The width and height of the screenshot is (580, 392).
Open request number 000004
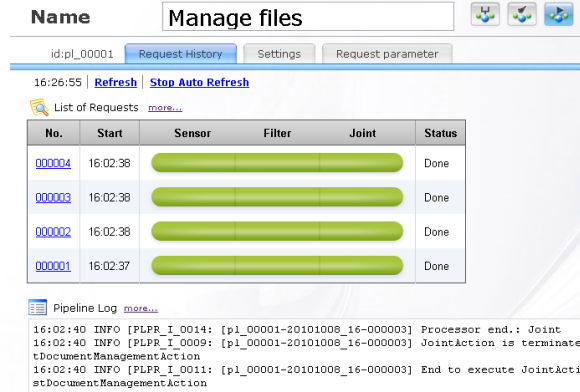[53, 163]
